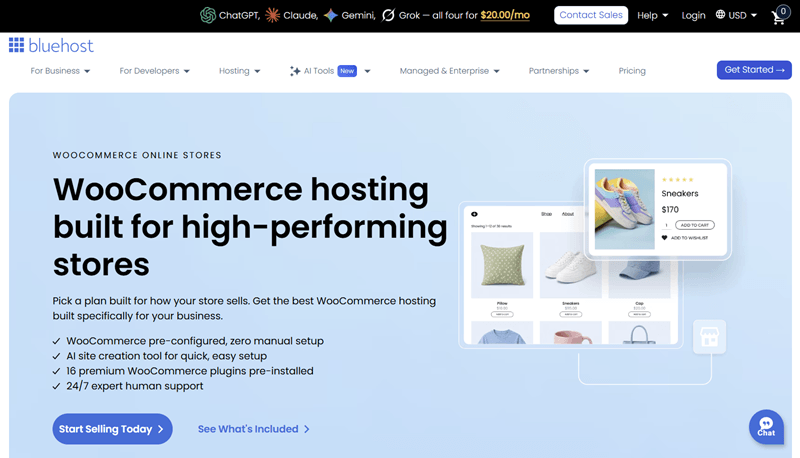The height and width of the screenshot is (458, 800).
Task: Click the sneakers product photo
Action: coord(624,209)
